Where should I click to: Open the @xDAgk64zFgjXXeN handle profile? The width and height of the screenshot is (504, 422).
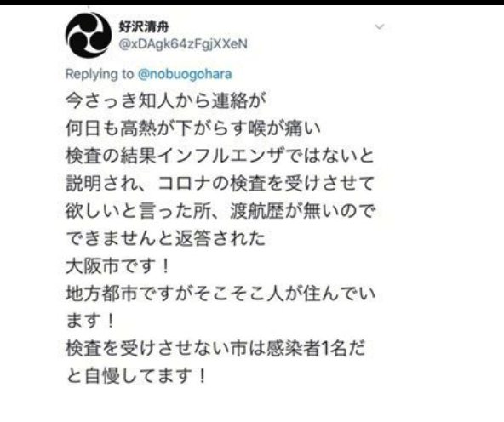183,44
